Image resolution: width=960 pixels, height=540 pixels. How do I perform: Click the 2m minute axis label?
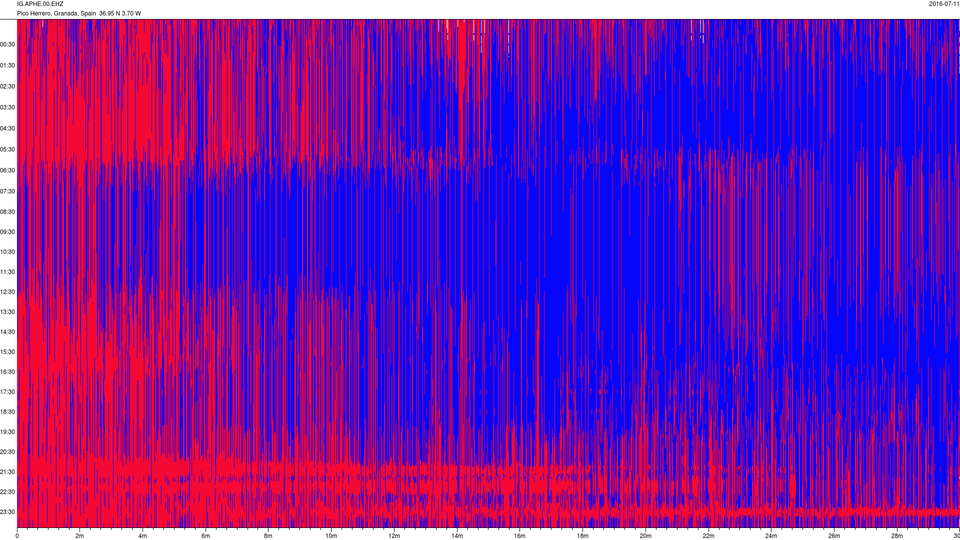click(80, 536)
